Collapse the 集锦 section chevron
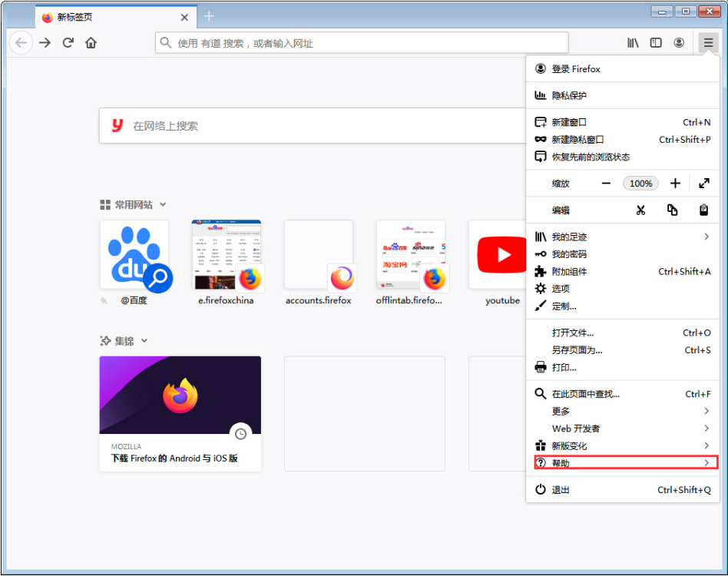728x576 pixels. (144, 341)
